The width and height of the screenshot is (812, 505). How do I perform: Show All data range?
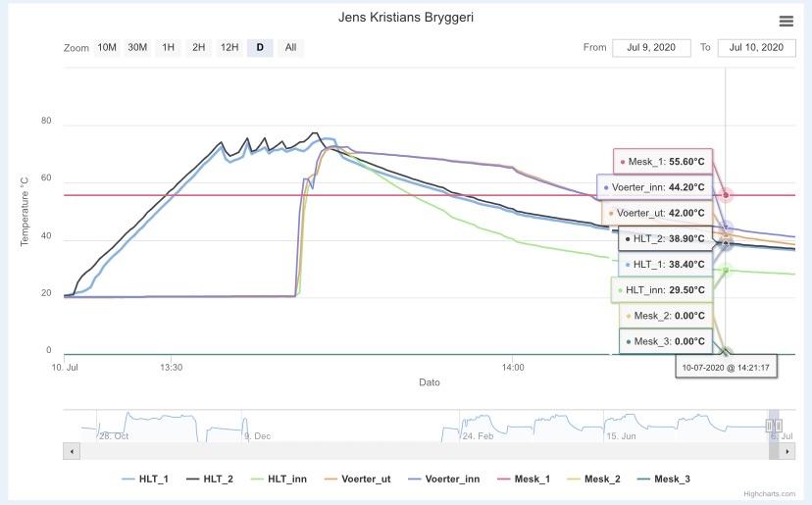pyautogui.click(x=290, y=48)
